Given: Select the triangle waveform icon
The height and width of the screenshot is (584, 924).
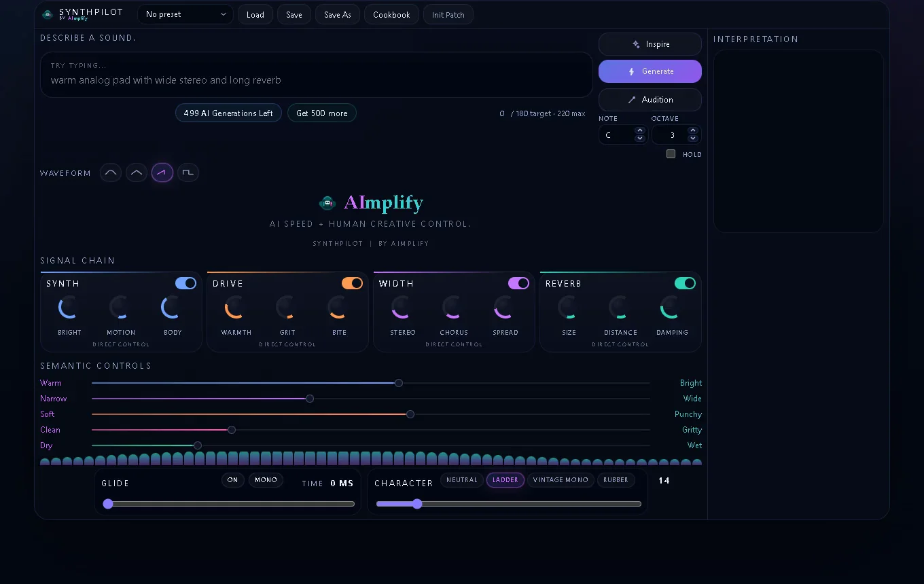Looking at the screenshot, I should click(x=137, y=172).
